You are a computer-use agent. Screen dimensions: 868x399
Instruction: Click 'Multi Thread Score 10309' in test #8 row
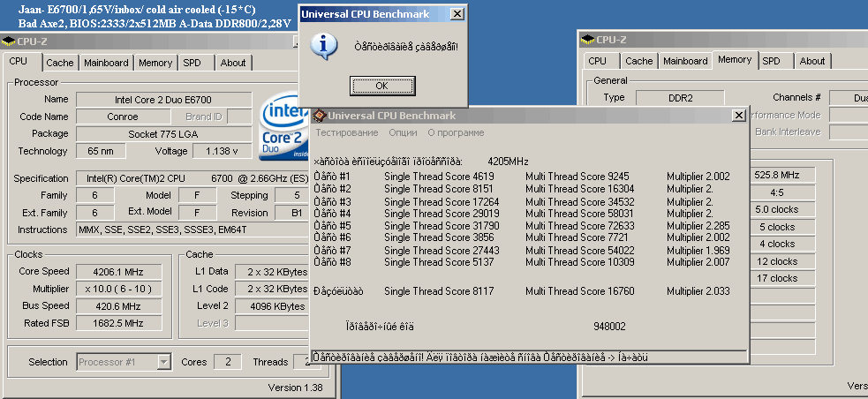(579, 262)
